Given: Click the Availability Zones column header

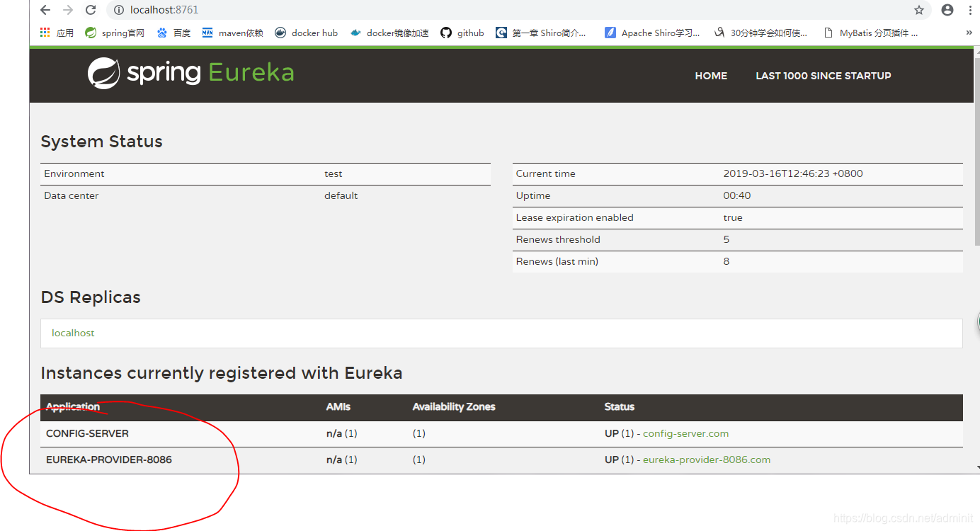Looking at the screenshot, I should pos(454,406).
